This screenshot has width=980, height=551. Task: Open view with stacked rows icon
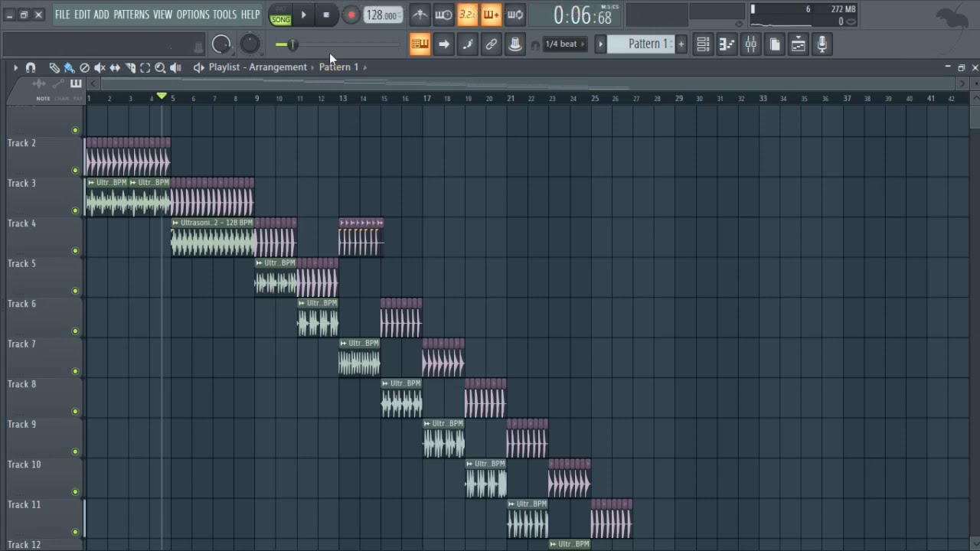[703, 44]
